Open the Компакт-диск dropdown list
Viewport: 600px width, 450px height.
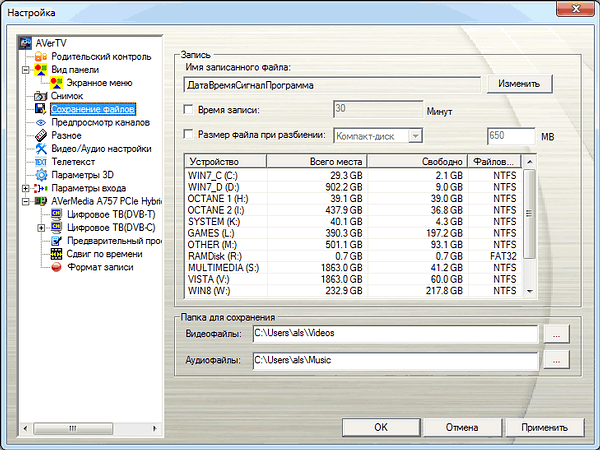(x=417, y=135)
